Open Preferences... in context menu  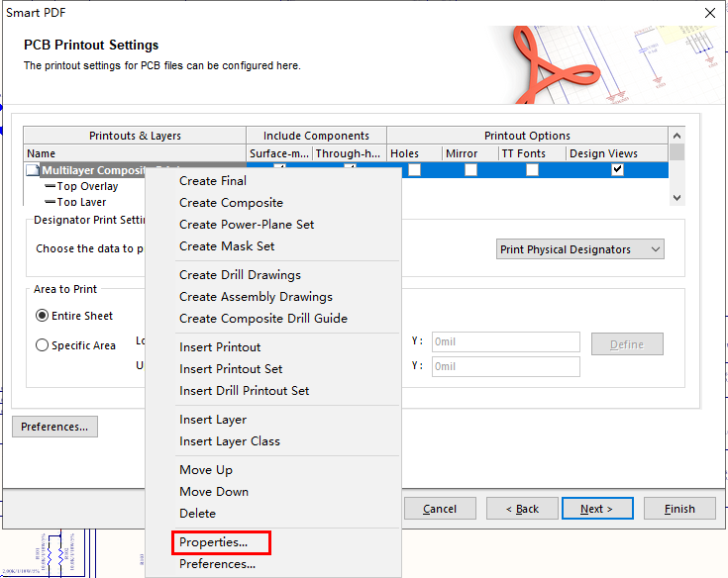click(217, 564)
